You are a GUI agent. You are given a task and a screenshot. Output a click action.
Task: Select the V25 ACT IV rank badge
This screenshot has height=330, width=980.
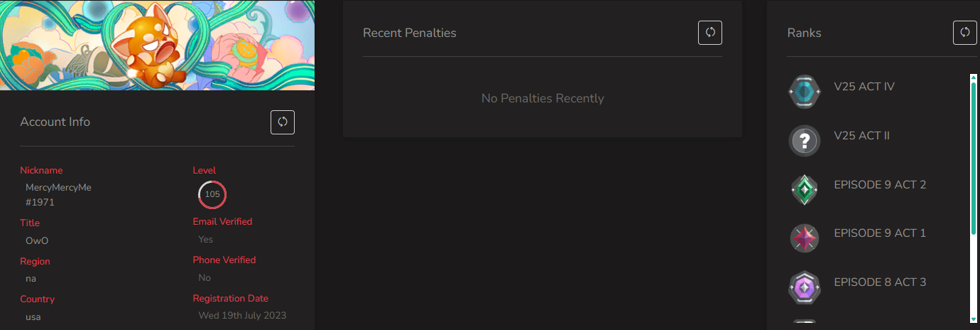click(x=805, y=92)
